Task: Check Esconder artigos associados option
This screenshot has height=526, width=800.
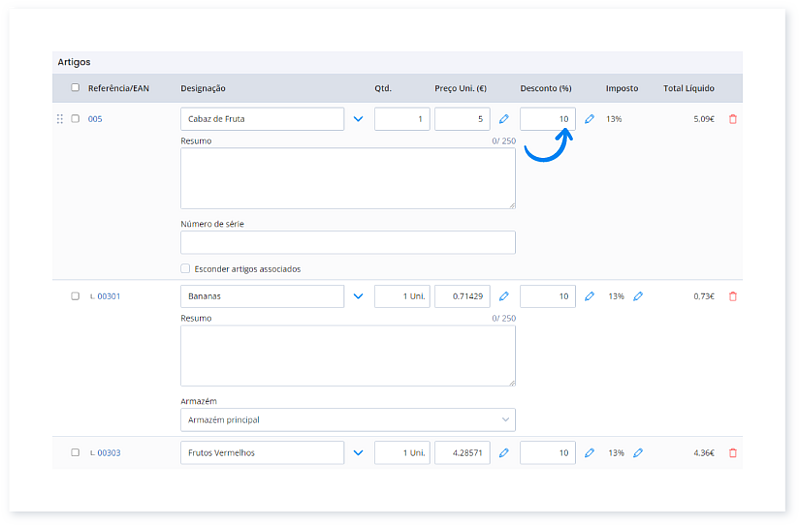Action: (x=185, y=269)
